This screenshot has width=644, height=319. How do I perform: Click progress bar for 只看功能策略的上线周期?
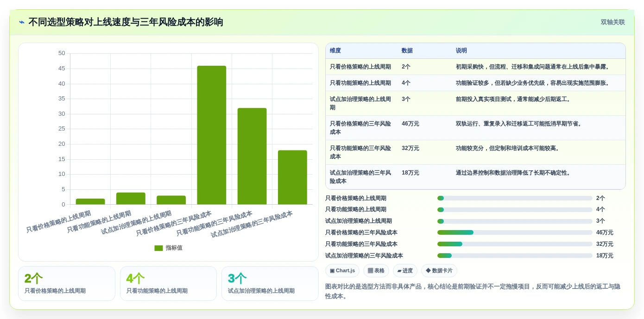pyautogui.click(x=515, y=210)
